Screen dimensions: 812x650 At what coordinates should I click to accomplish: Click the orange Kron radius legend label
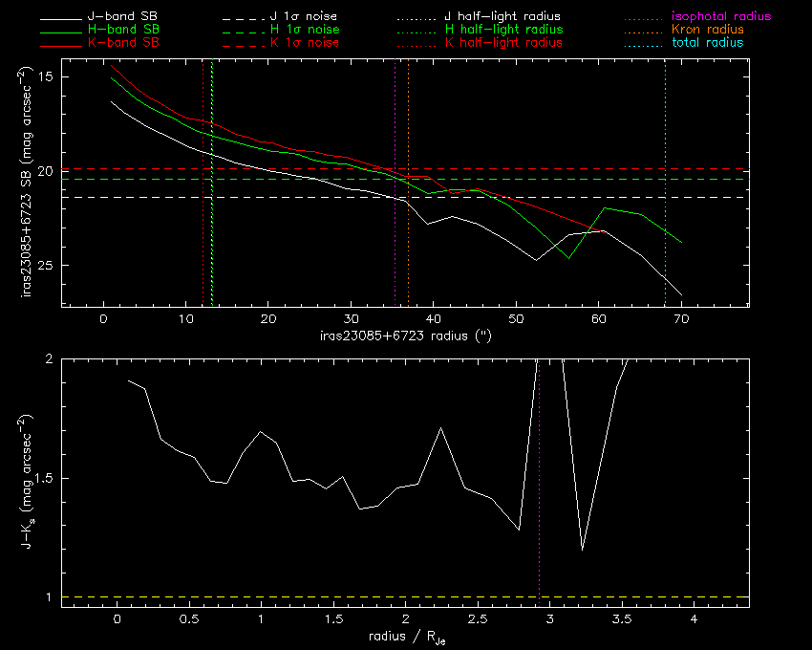708,29
